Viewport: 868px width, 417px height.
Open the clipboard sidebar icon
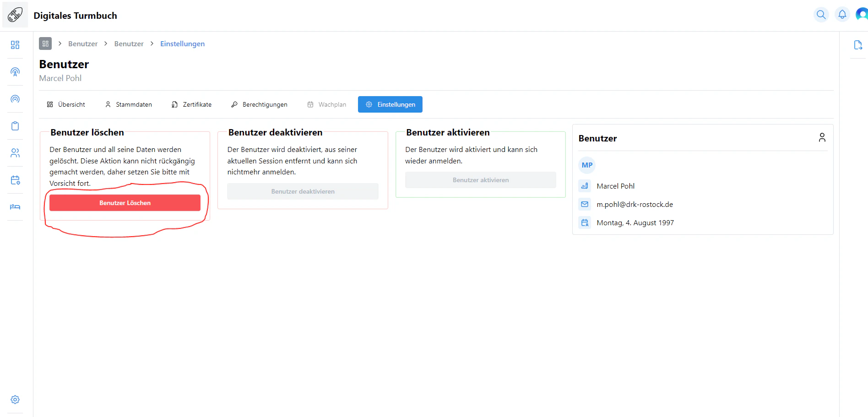point(15,126)
